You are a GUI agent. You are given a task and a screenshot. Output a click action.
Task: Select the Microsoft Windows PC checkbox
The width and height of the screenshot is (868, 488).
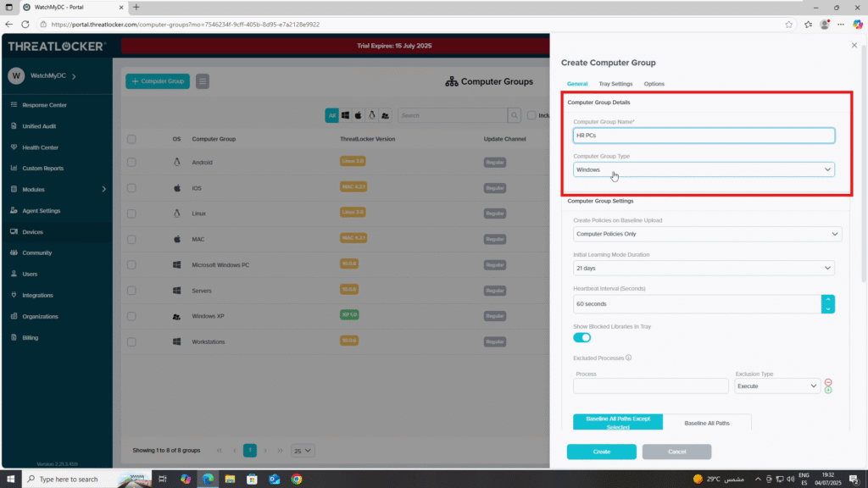pos(131,265)
